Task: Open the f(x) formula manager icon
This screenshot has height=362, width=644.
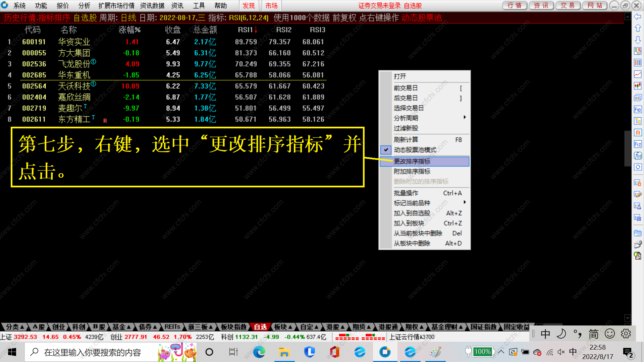Action: coord(638,156)
